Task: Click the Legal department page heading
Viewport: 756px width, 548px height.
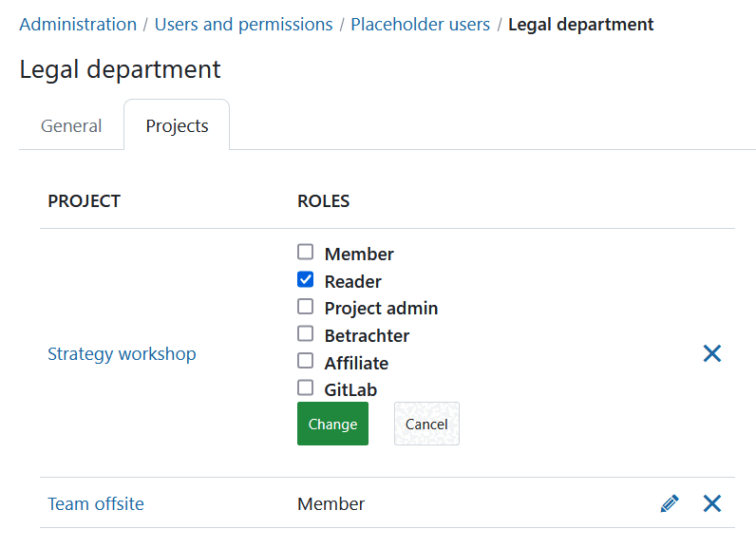Action: (120, 69)
